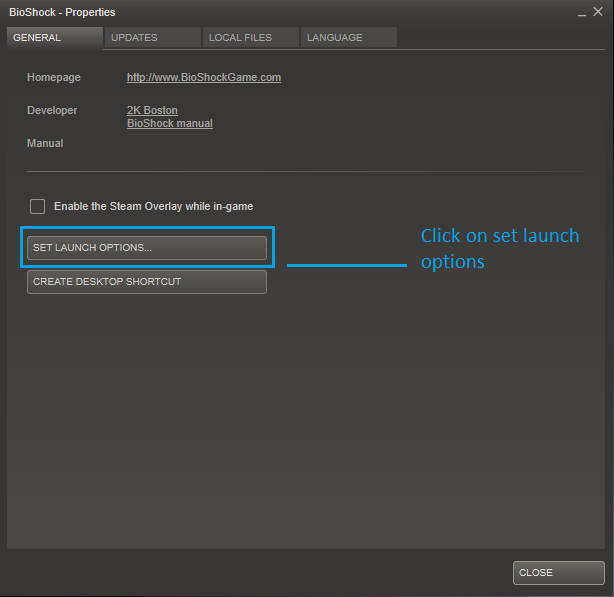The width and height of the screenshot is (614, 597).
Task: Close the Properties window with X icon
Action: [598, 12]
